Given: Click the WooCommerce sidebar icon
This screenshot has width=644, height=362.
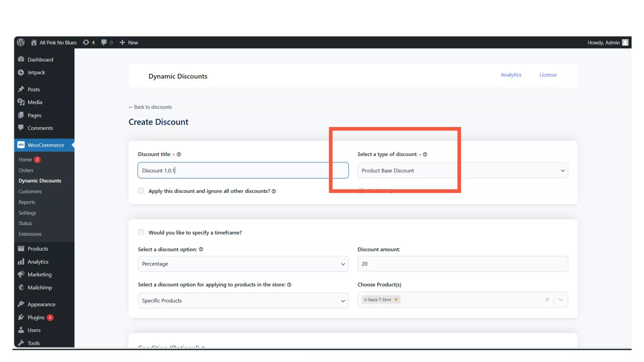Looking at the screenshot, I should [21, 145].
